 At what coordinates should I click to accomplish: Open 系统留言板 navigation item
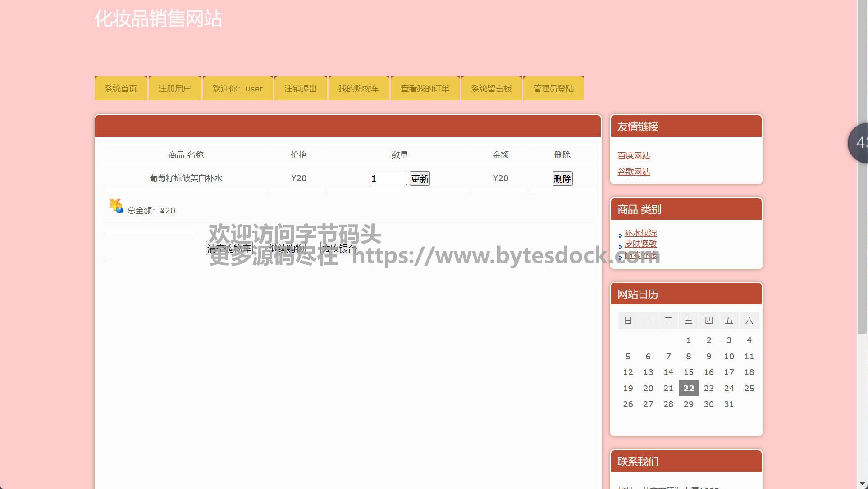(x=491, y=89)
